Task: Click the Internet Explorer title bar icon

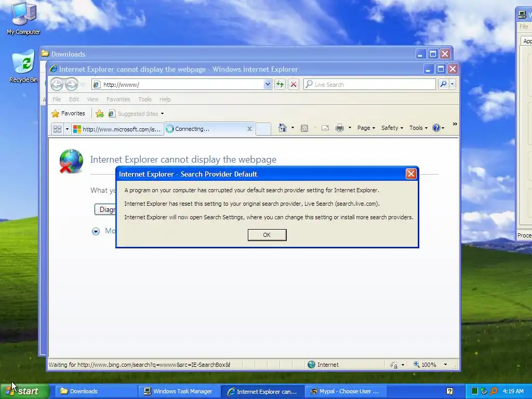Action: click(x=54, y=69)
